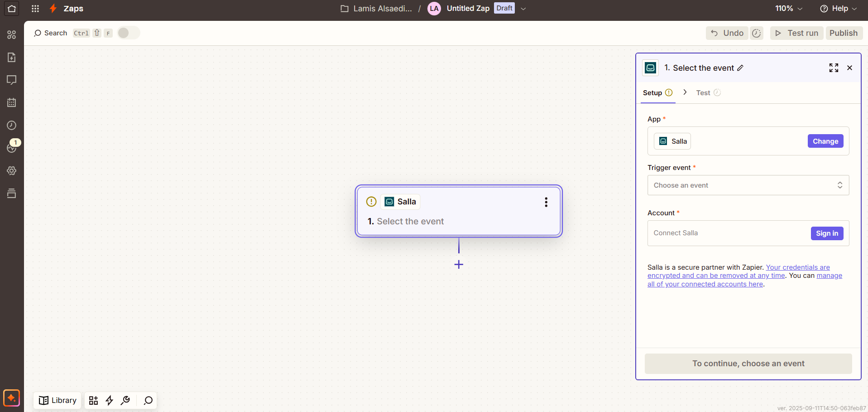This screenshot has width=868, height=412.
Task: Click the Undo button
Action: [x=727, y=33]
